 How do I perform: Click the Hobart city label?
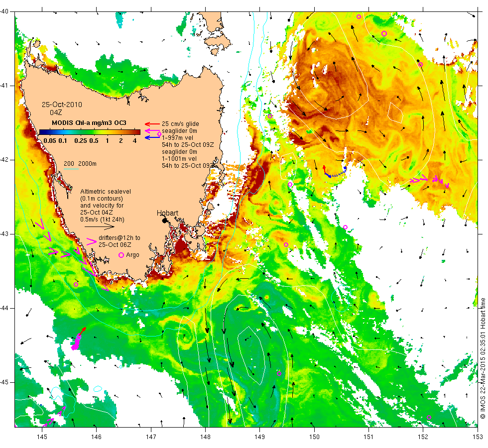pyautogui.click(x=167, y=213)
